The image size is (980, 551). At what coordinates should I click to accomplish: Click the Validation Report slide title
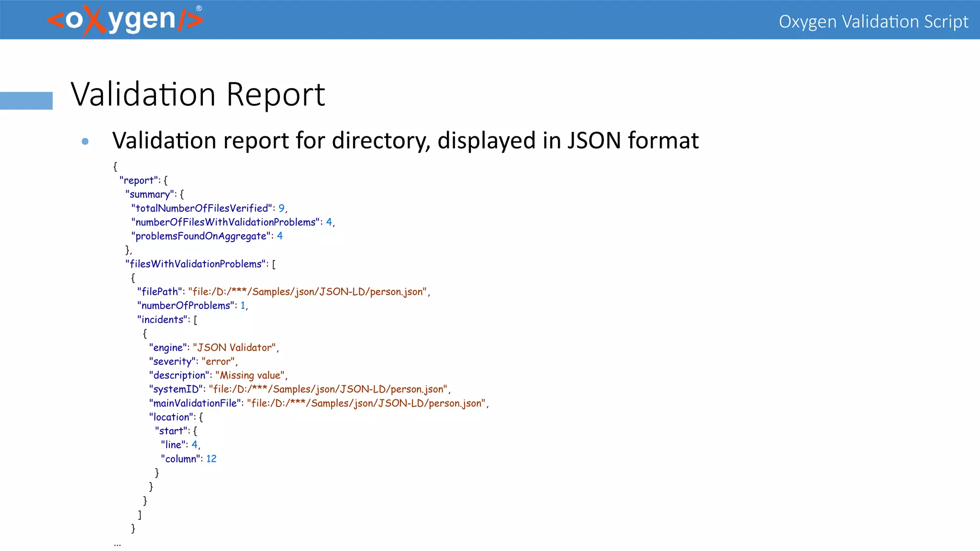[198, 94]
